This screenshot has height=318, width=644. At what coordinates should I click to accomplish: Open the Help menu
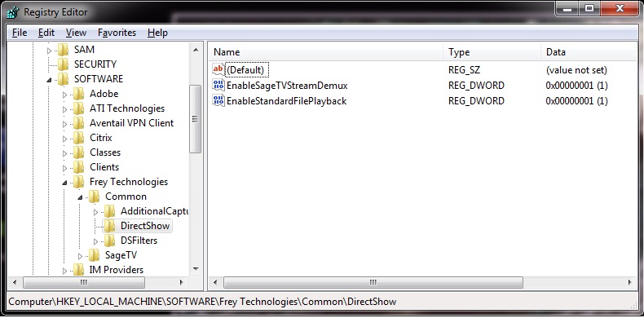(157, 33)
